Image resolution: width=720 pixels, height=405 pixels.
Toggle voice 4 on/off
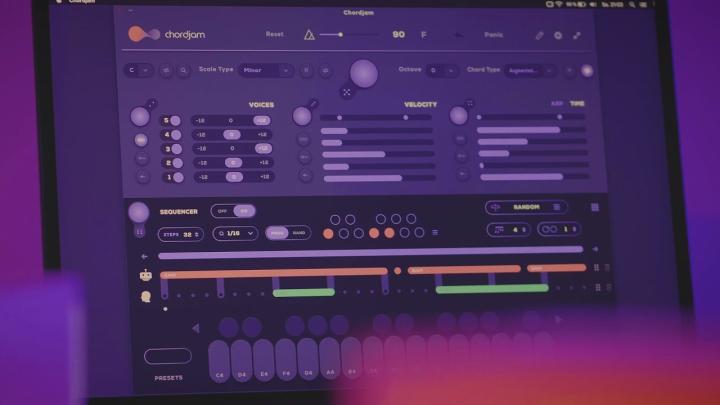pyautogui.click(x=172, y=135)
